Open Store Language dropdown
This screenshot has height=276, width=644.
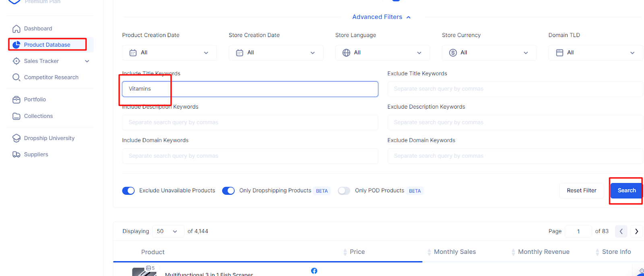tap(382, 53)
